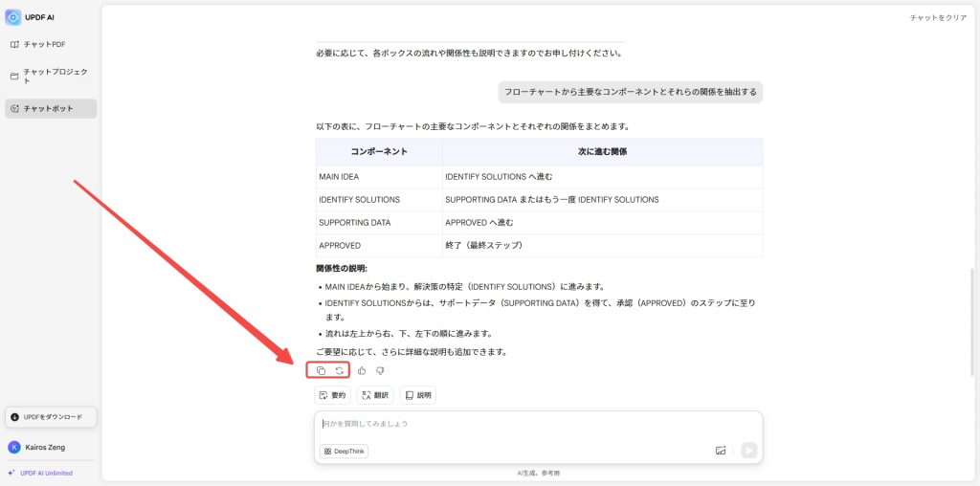Click the APPROVED へ進む table cell
The width and height of the screenshot is (980, 486).
(x=603, y=222)
